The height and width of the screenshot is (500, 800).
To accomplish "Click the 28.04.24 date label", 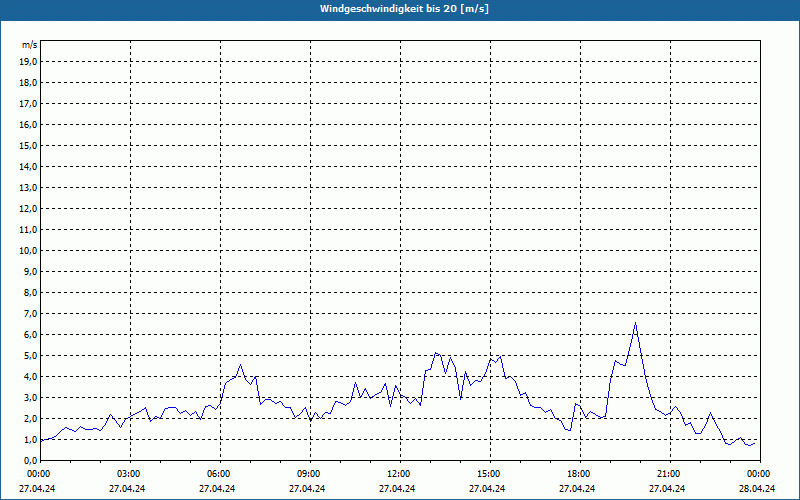I will (758, 489).
